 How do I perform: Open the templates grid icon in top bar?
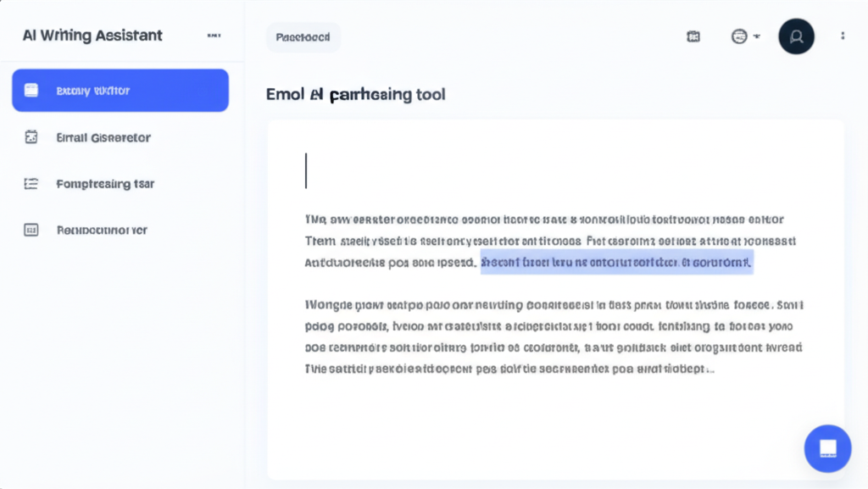(x=693, y=36)
